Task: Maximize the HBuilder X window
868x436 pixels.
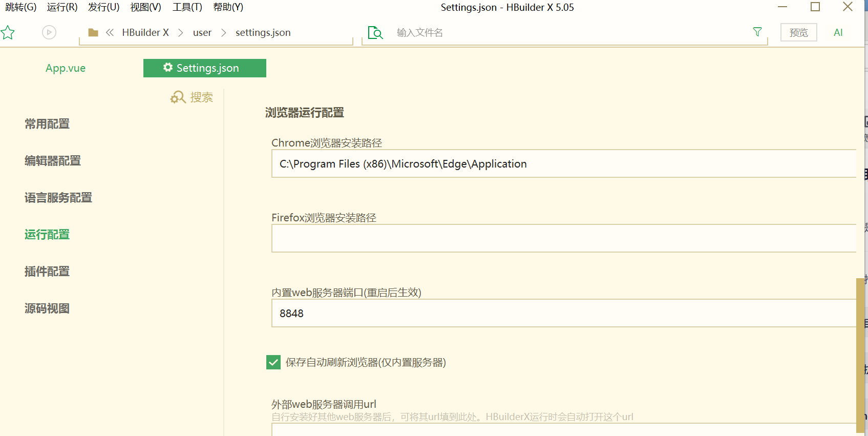Action: click(x=815, y=7)
